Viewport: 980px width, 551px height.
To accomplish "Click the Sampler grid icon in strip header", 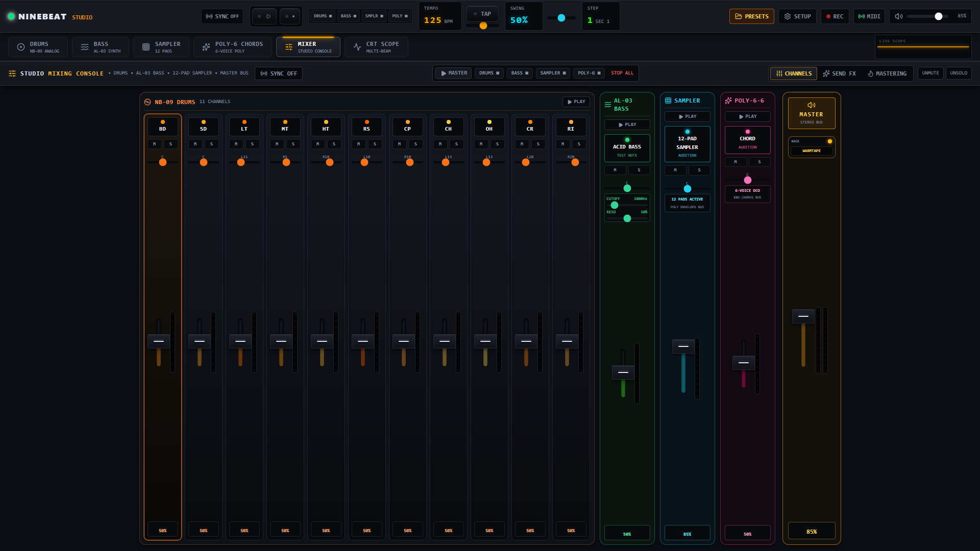I will (668, 101).
